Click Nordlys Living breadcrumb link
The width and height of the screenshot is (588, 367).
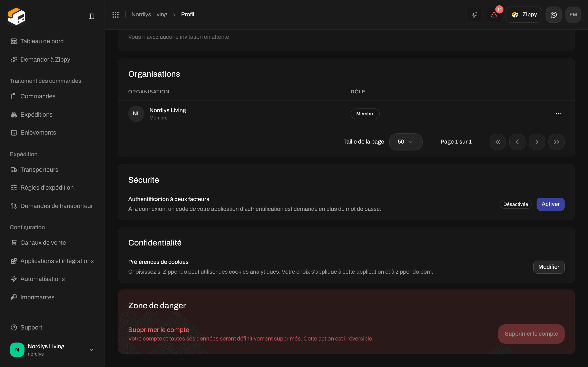click(149, 14)
